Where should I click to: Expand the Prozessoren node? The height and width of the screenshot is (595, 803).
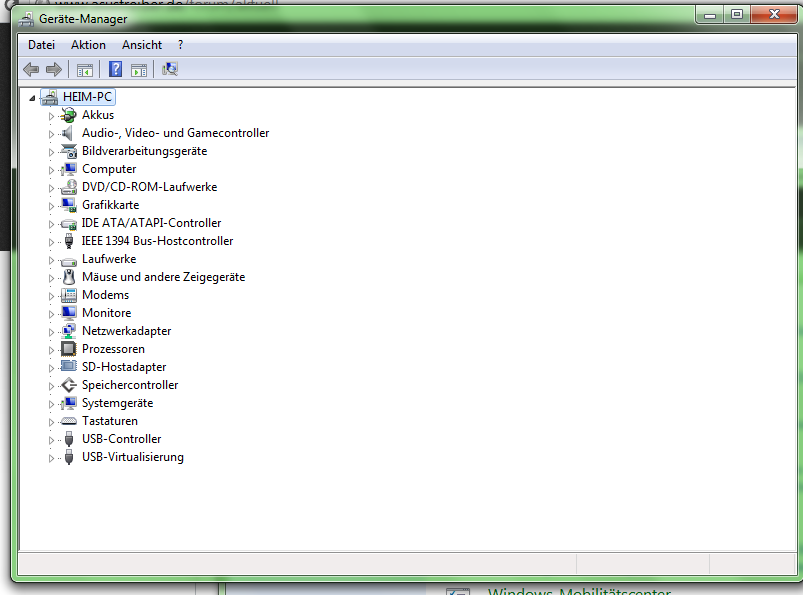(51, 350)
